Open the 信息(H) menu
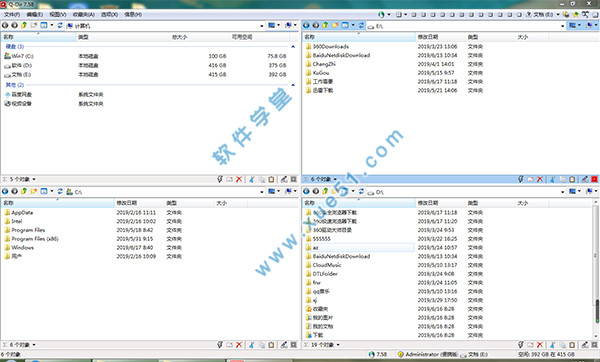Screen dimensions: 600x362 click(x=133, y=15)
